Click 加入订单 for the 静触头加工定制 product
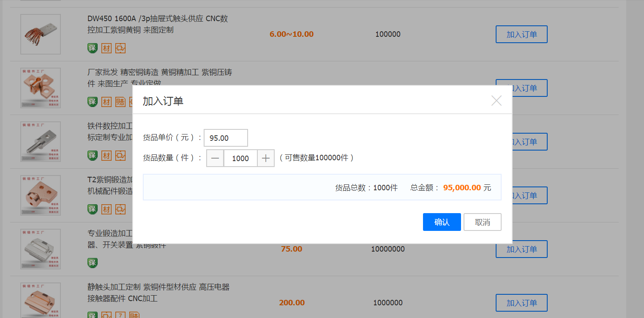The image size is (644, 318). (x=521, y=303)
